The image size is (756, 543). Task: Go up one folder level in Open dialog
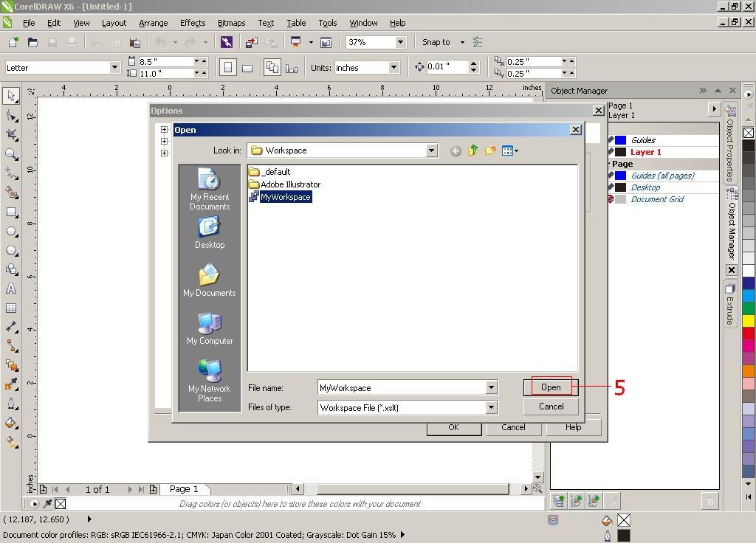[x=473, y=151]
